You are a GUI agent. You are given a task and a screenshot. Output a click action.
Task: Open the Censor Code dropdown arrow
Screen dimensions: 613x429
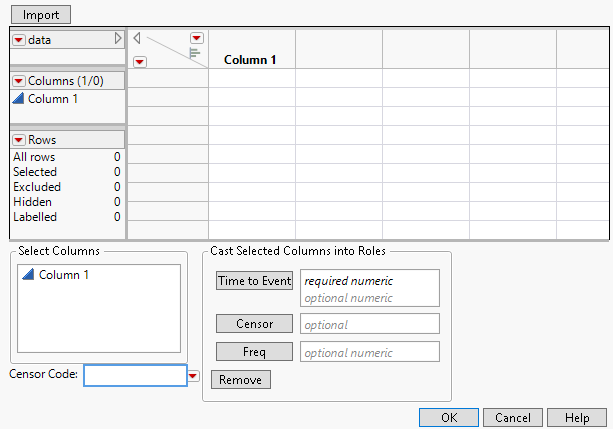point(194,376)
